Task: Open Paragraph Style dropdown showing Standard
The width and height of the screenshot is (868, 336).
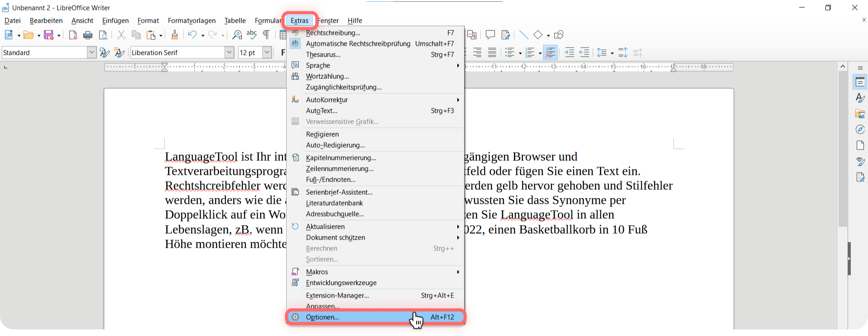Action: coord(91,53)
